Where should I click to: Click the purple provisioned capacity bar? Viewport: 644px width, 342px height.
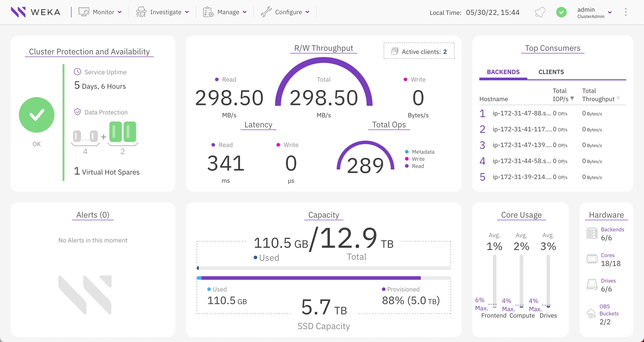pyautogui.click(x=310, y=278)
